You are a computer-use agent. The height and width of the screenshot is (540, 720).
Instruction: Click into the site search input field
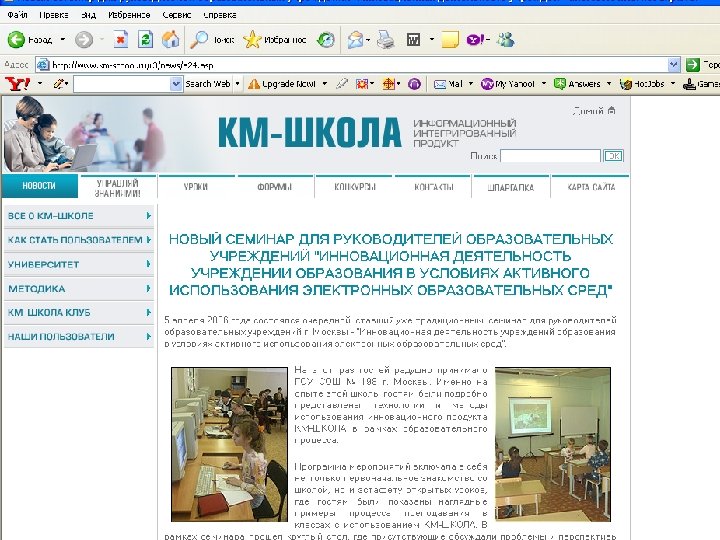(551, 156)
